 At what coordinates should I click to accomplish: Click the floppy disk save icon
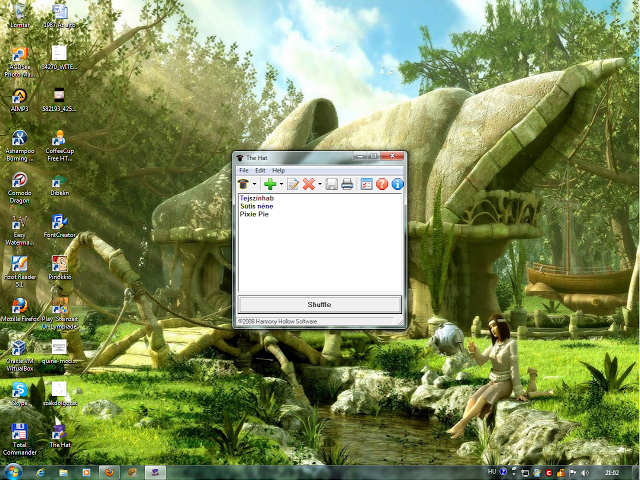point(331,184)
